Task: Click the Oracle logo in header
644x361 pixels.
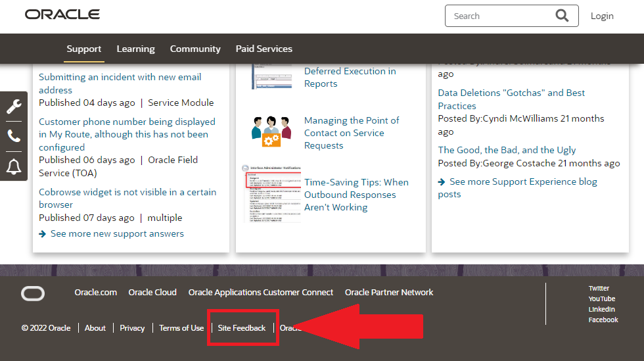Action: [62, 14]
